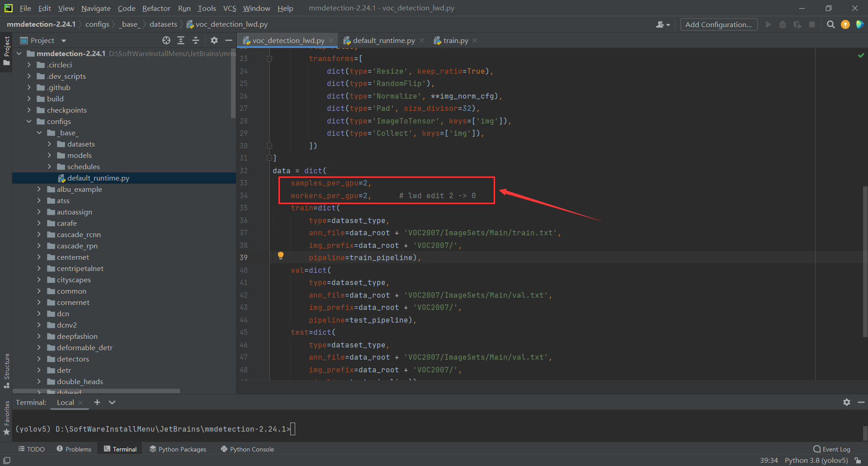868x466 pixels.
Task: Open the Refactor menu
Action: click(156, 8)
